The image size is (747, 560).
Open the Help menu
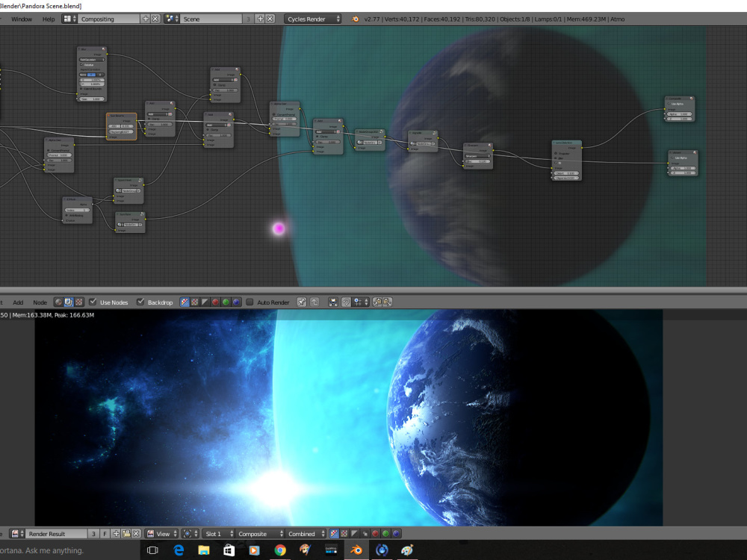tap(49, 19)
